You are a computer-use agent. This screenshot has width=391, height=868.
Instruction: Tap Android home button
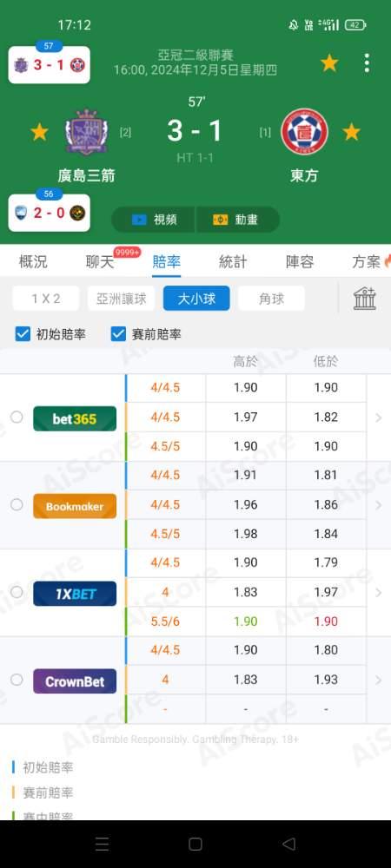point(195,844)
